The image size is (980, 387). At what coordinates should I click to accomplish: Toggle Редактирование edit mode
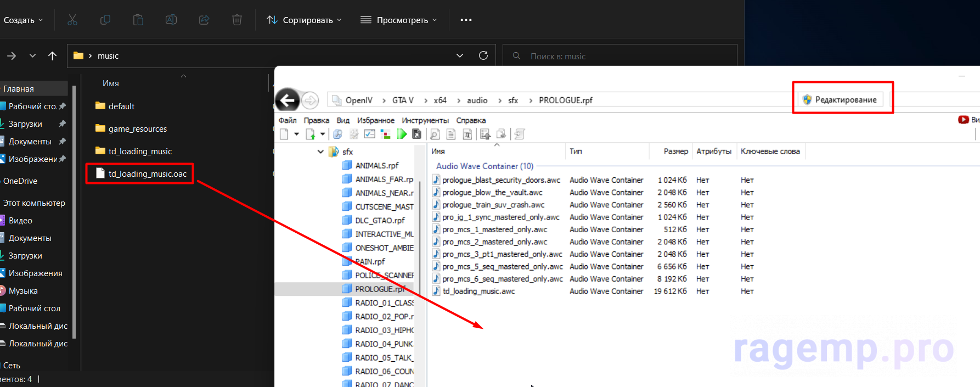coord(840,99)
